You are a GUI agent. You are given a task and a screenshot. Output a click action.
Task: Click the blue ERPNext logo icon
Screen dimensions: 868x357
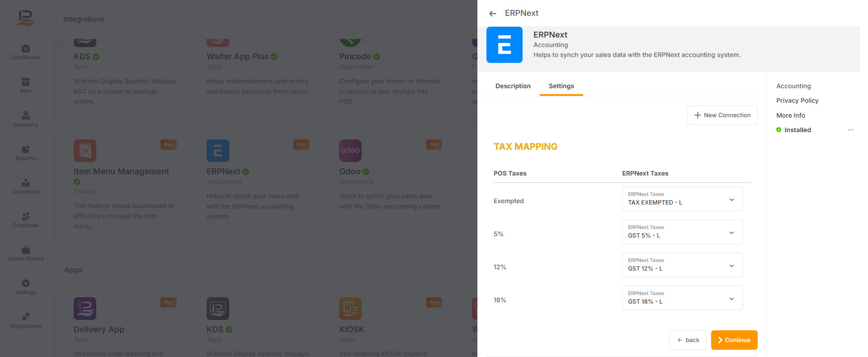tap(504, 45)
